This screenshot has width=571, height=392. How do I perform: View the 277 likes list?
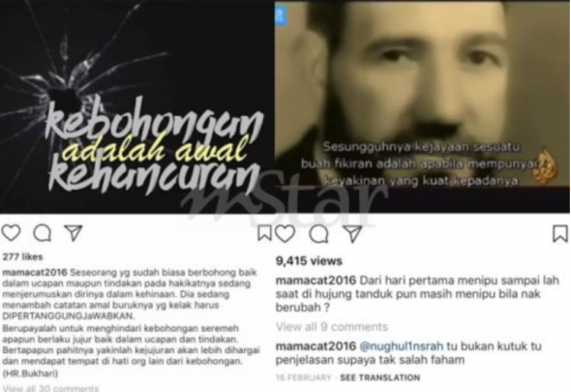22,256
